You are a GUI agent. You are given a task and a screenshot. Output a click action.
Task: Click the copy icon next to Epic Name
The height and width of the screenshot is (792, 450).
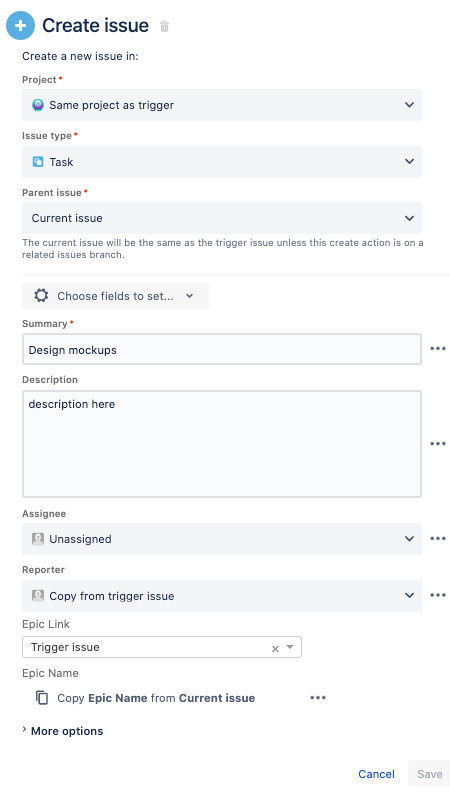coord(42,698)
